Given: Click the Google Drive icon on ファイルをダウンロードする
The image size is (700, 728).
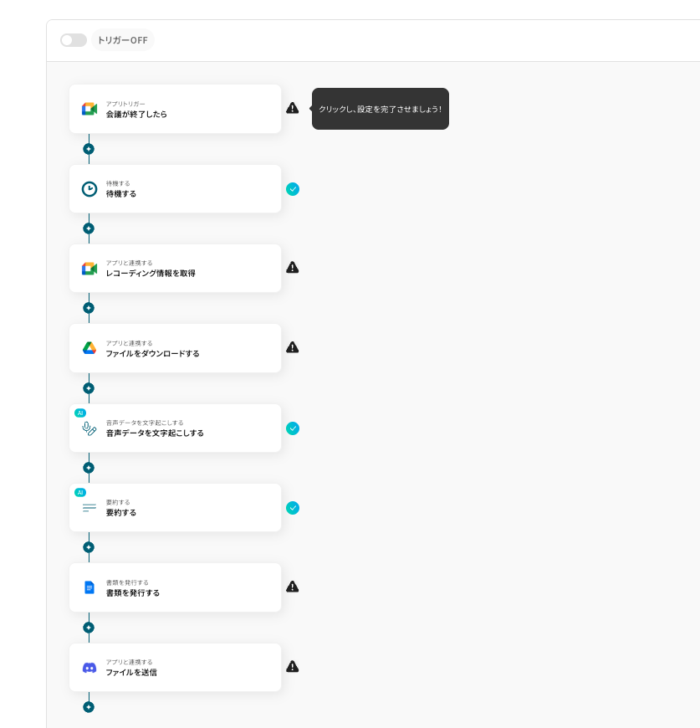Looking at the screenshot, I should (89, 348).
